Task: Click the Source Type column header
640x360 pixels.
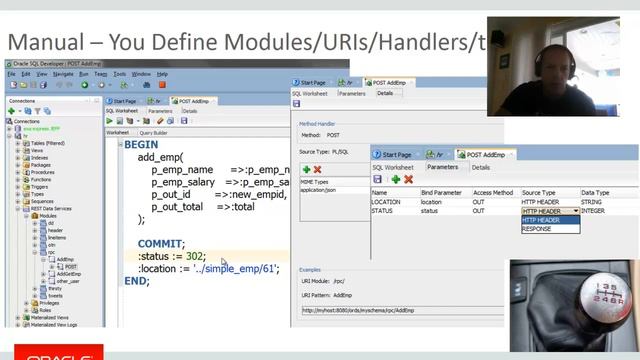Action: 538,193
